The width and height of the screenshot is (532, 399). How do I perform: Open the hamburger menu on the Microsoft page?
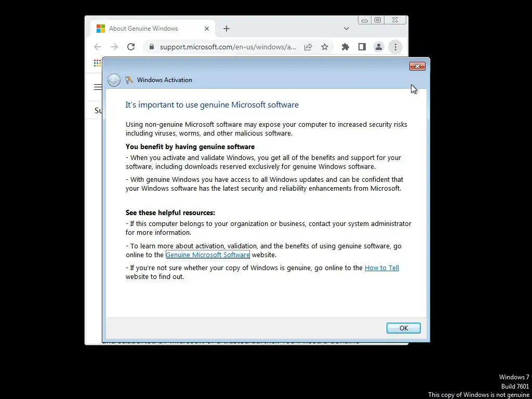pyautogui.click(x=98, y=87)
